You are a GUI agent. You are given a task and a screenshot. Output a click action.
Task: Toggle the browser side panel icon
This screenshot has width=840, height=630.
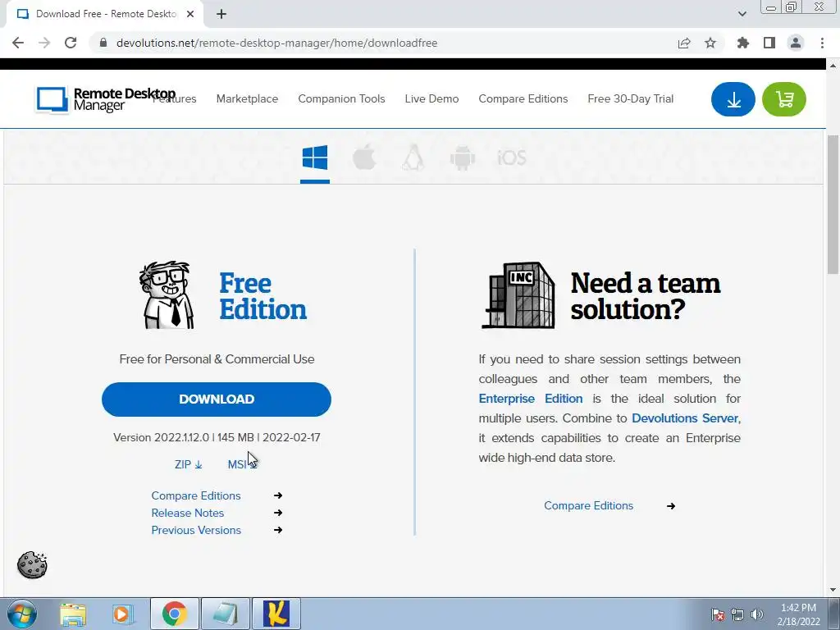769,43
